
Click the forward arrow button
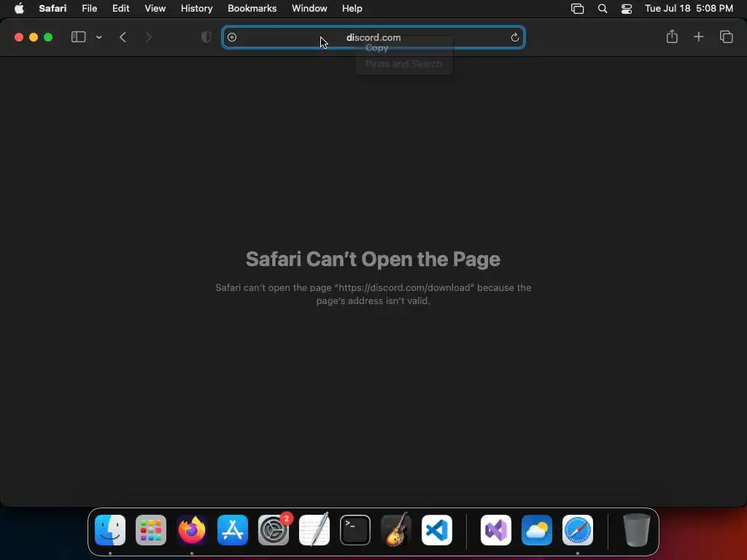pos(148,37)
